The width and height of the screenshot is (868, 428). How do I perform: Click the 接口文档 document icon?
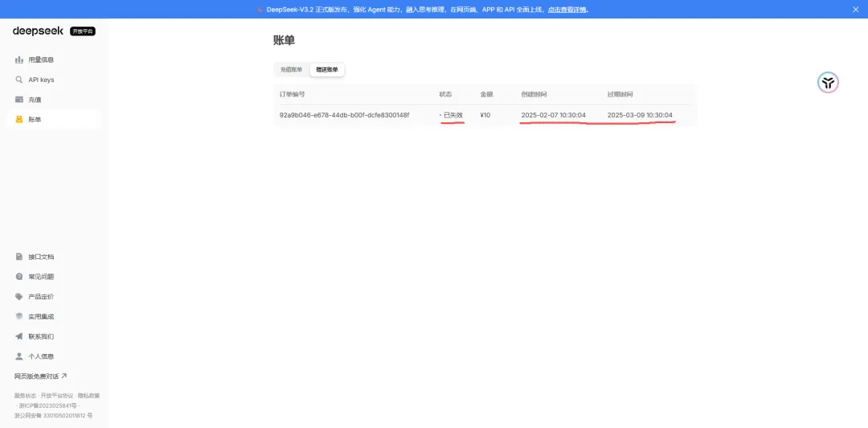pos(18,257)
